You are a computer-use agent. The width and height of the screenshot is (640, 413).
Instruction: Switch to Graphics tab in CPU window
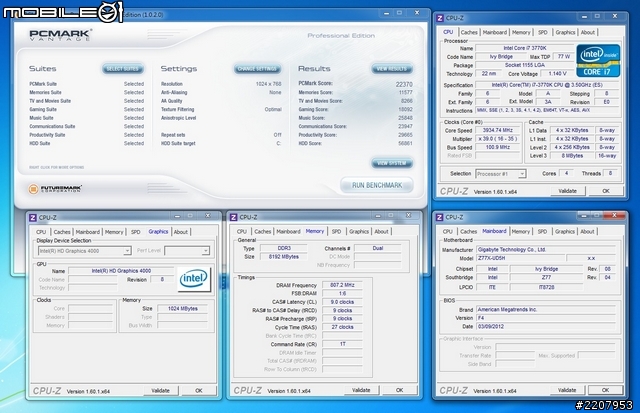(x=565, y=32)
